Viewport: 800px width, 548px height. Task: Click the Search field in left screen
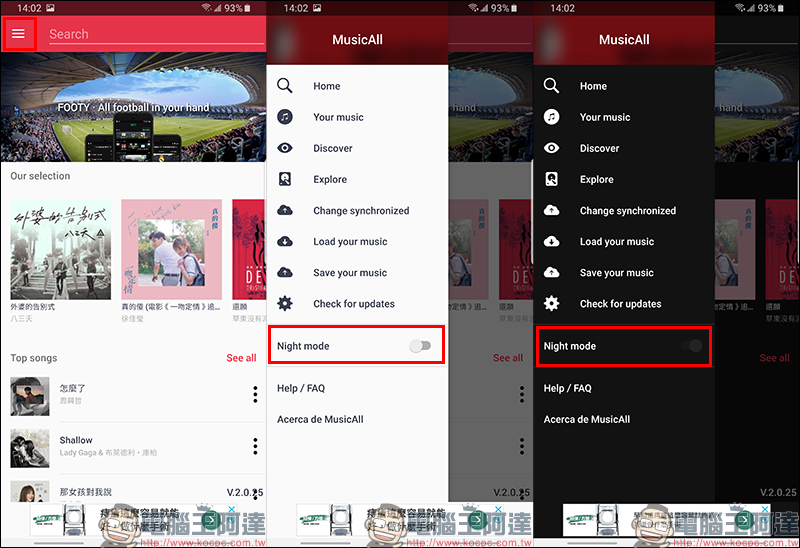(157, 34)
